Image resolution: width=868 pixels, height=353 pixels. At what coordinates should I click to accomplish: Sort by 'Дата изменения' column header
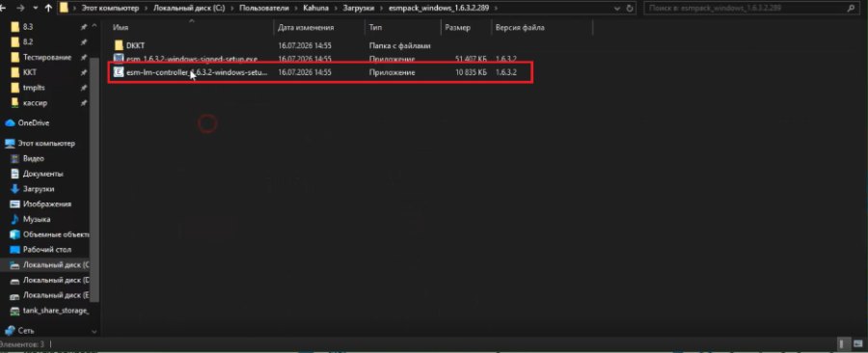pos(306,28)
